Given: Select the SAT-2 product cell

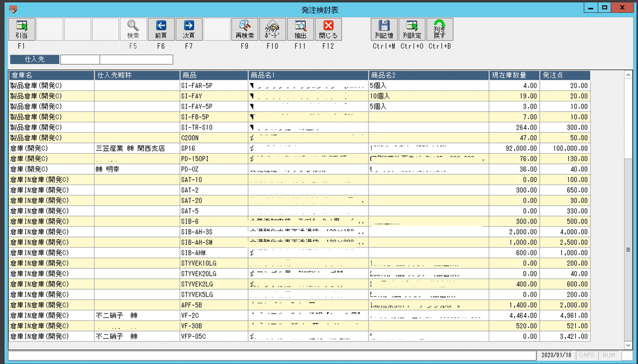Looking at the screenshot, I should pyautogui.click(x=214, y=190).
